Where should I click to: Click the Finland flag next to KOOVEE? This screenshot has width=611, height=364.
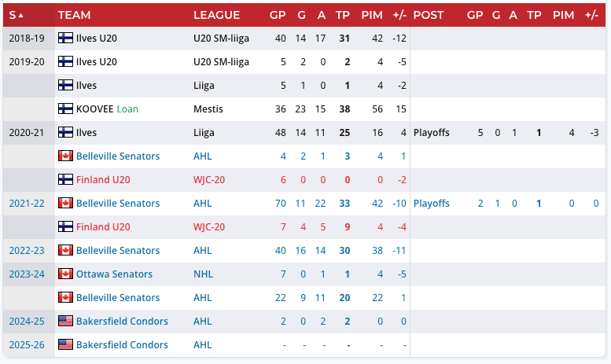tap(65, 108)
